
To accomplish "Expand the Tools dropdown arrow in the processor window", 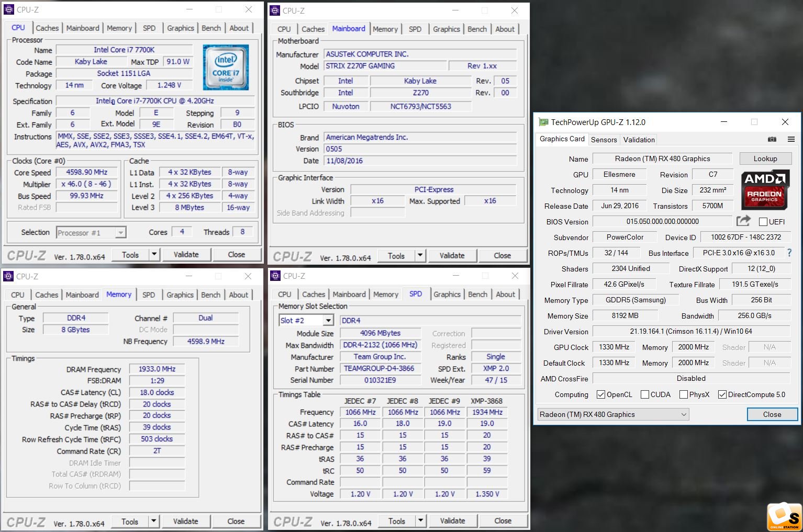I will point(154,255).
